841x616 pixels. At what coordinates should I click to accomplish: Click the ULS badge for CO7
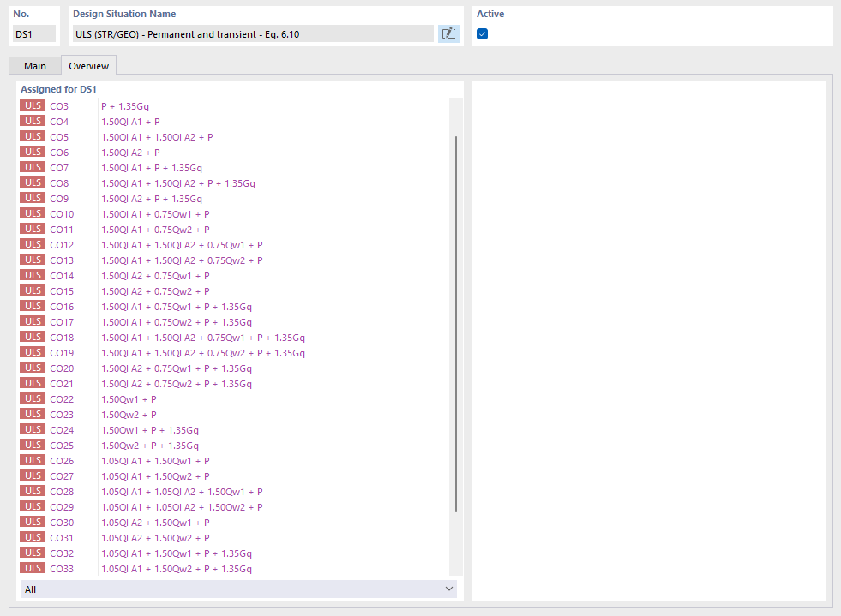33,167
